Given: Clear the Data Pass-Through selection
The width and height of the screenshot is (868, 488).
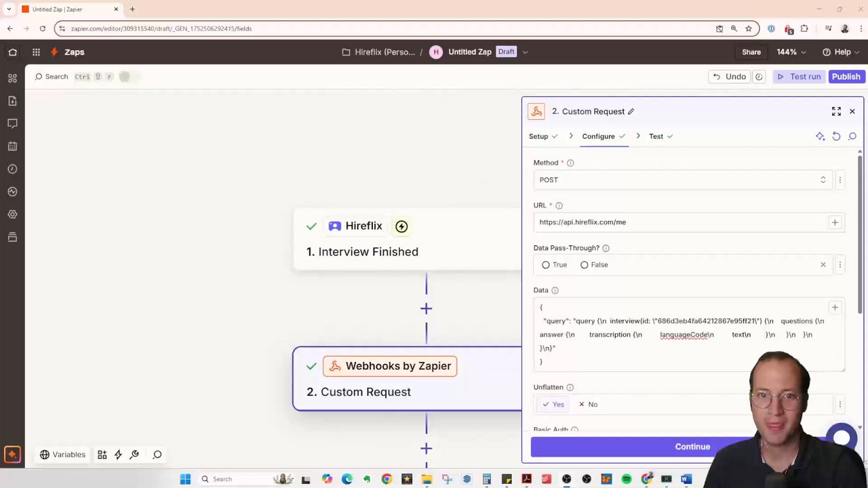Looking at the screenshot, I should [x=823, y=265].
